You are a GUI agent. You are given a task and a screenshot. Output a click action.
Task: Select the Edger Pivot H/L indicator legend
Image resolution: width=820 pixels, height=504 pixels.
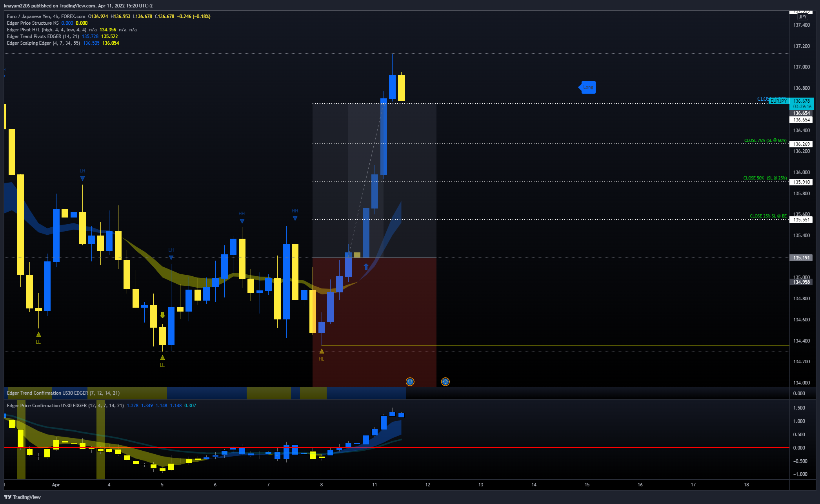47,30
